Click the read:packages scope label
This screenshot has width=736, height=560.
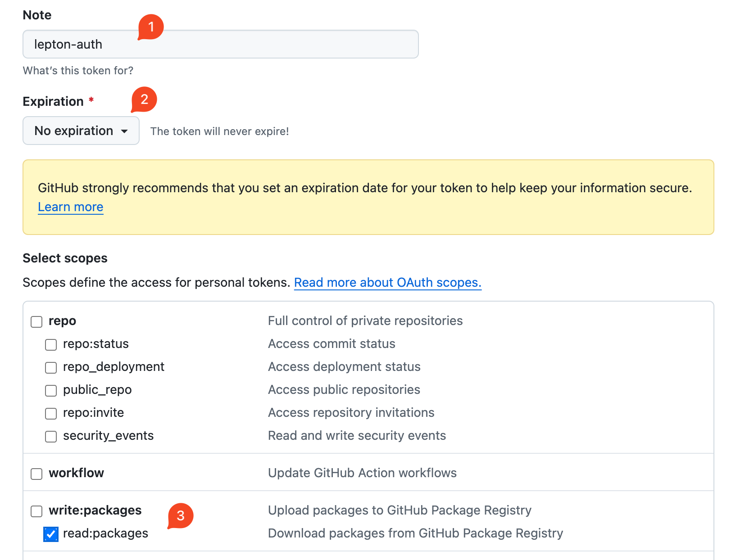click(105, 533)
